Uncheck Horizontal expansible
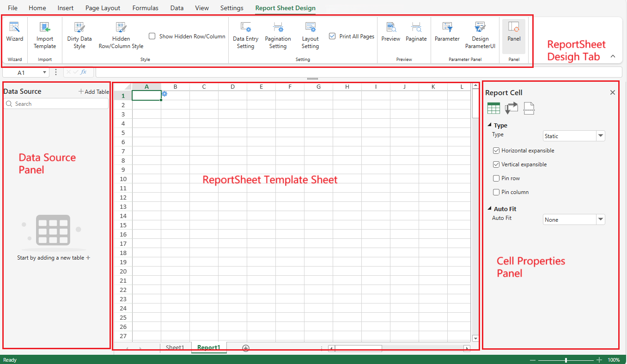The width and height of the screenshot is (627, 364). coord(496,151)
